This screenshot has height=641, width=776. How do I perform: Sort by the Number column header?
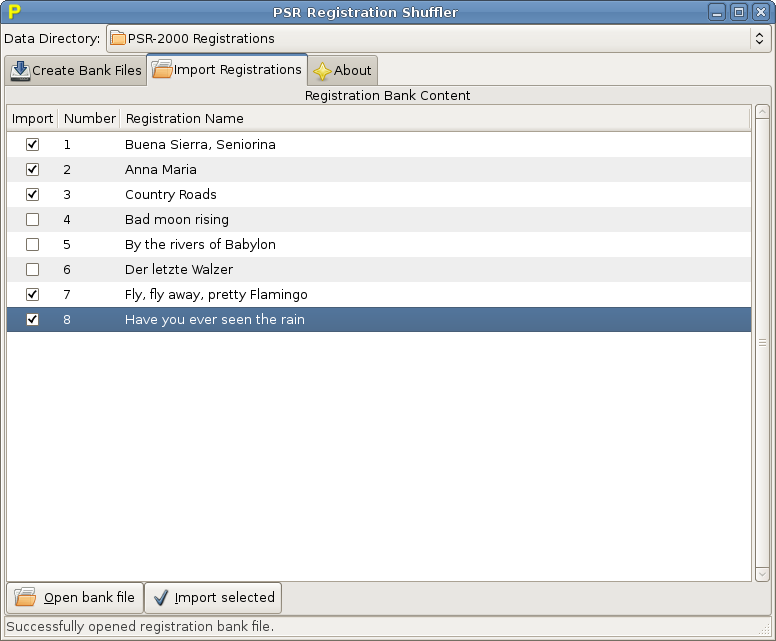pos(89,118)
